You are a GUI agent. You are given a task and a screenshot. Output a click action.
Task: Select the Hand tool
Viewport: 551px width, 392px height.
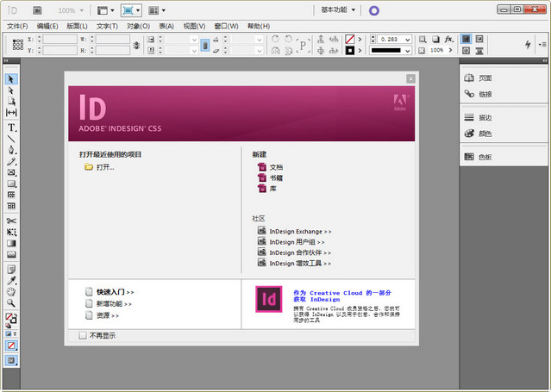click(12, 291)
